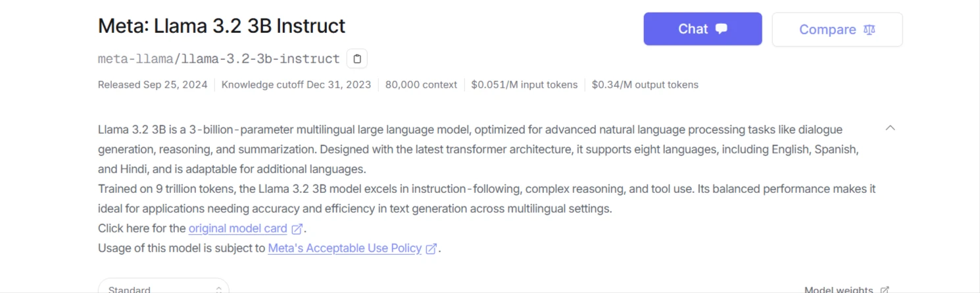Click the balance scale icon in Compare

coord(870,30)
